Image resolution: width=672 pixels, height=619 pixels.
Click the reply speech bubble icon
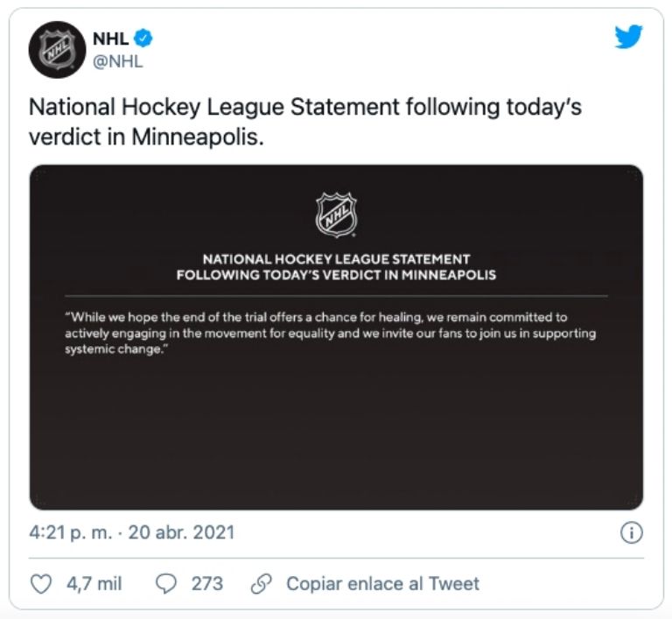coord(166,583)
